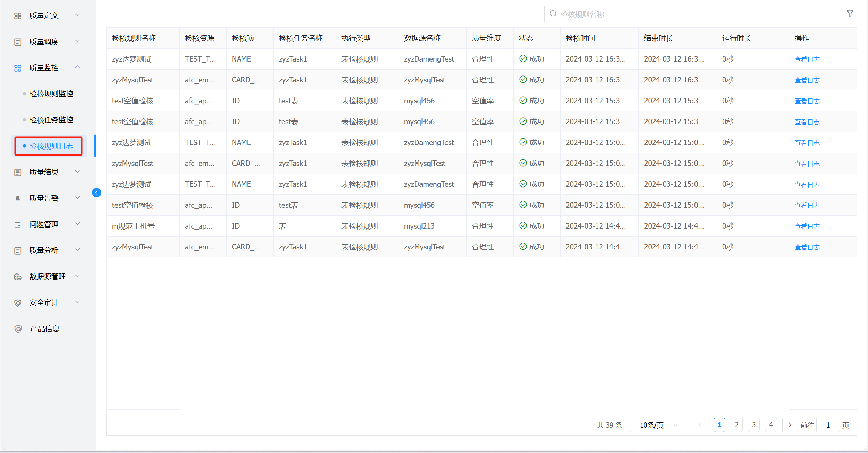Click the 质量告警 bell icon

pos(18,198)
